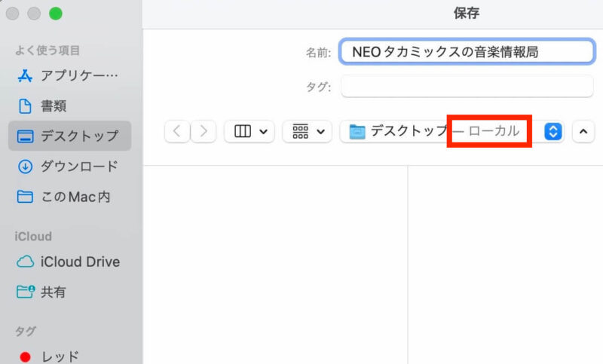Select the 共有 shared folder icon
Image resolution: width=603 pixels, height=364 pixels.
pos(26,292)
